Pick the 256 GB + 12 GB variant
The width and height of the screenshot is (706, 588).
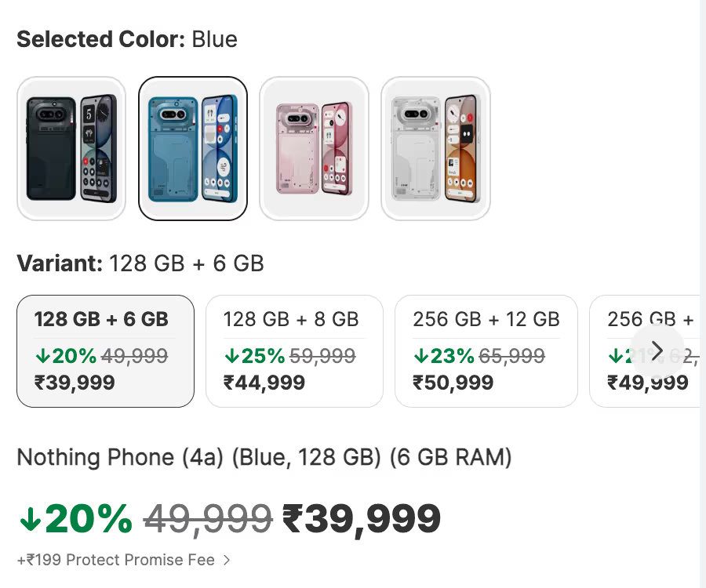pos(486,351)
